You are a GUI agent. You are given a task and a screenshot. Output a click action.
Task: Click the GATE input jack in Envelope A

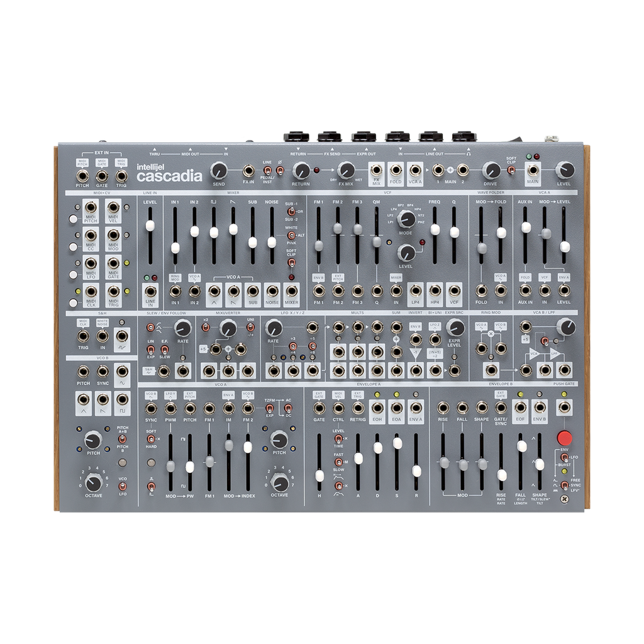319,408
